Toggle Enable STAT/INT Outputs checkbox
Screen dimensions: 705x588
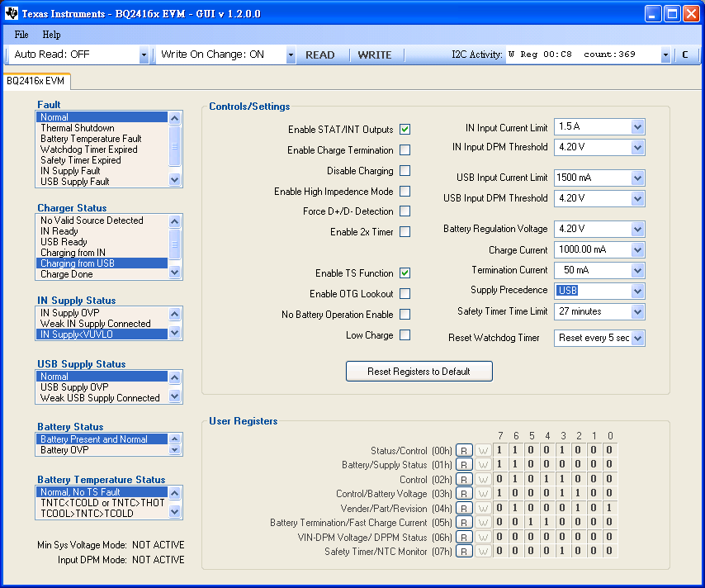point(405,129)
